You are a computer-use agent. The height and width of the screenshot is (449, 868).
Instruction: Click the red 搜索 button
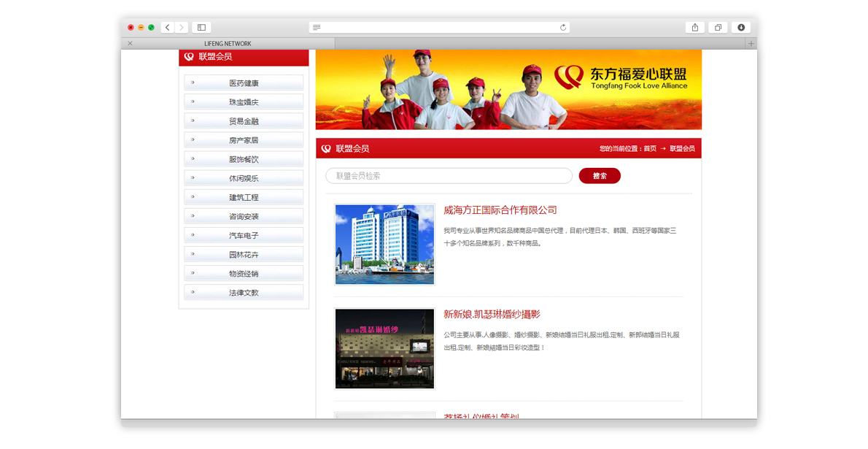(x=600, y=176)
